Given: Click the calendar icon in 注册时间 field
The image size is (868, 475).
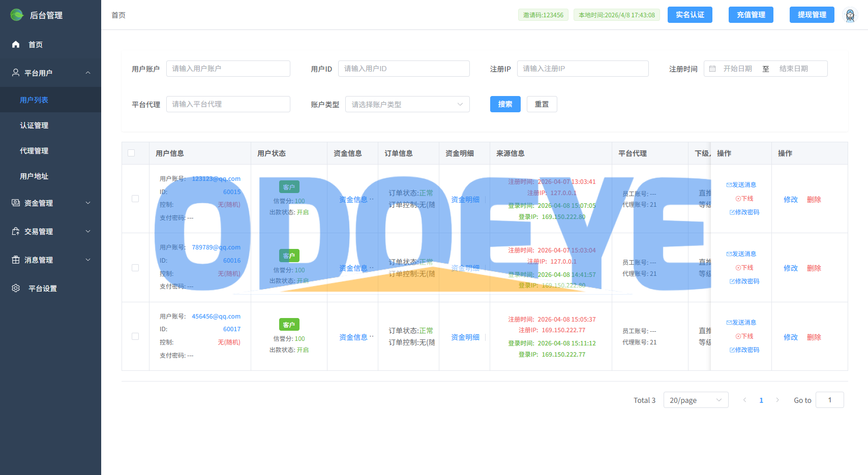Looking at the screenshot, I should pyautogui.click(x=712, y=69).
